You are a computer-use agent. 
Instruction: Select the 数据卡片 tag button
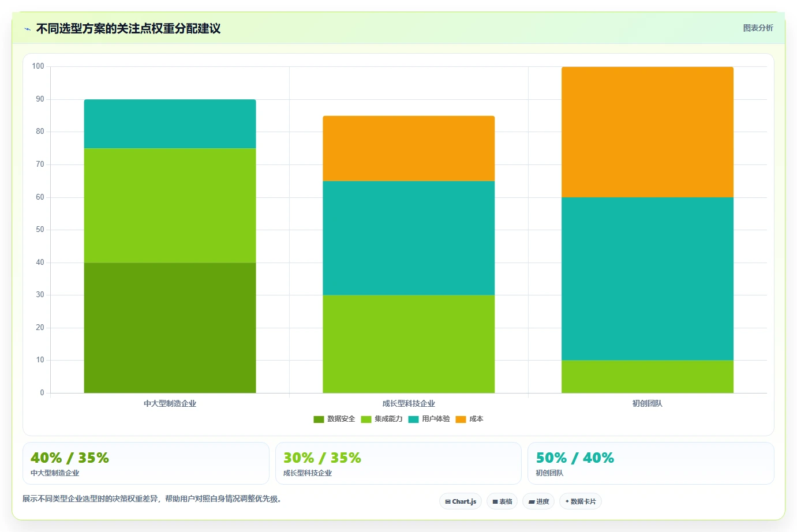tap(581, 501)
